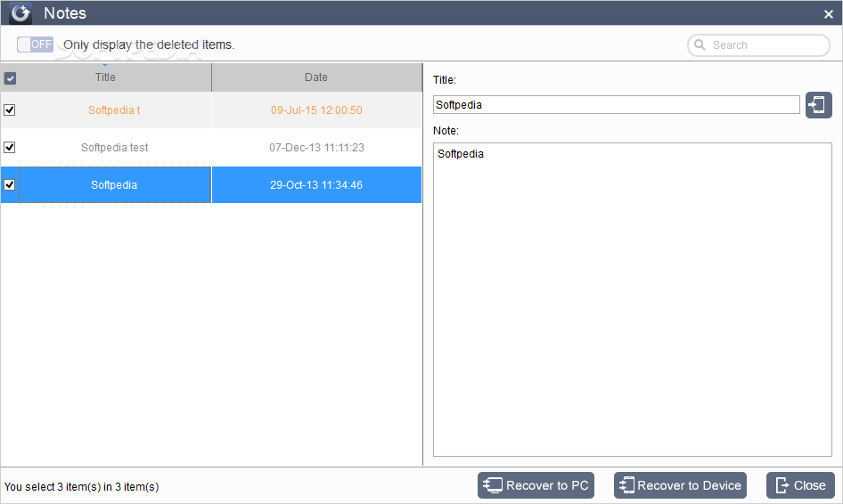Sort notes by the Date column header
Viewport: 843px width, 504px height.
click(316, 77)
